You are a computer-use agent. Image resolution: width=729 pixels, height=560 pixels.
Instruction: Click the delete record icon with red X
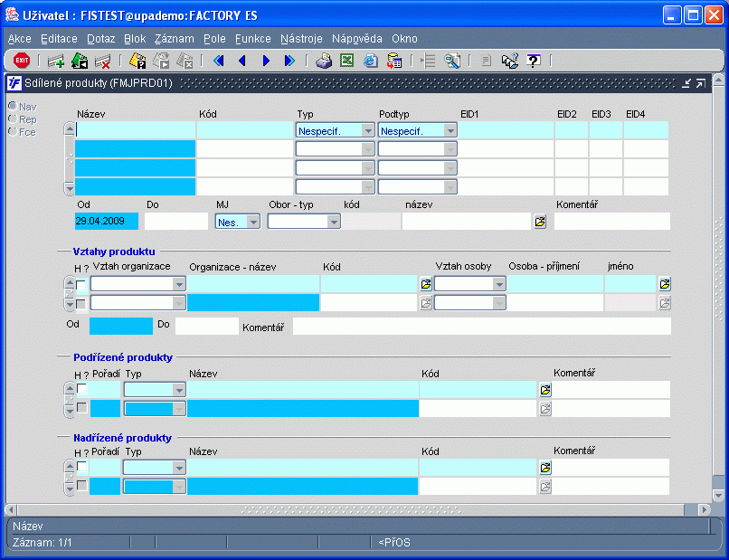[x=103, y=61]
